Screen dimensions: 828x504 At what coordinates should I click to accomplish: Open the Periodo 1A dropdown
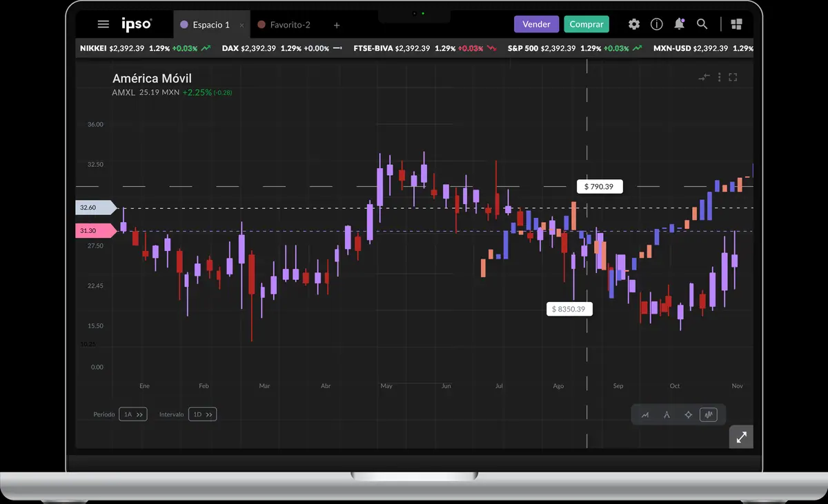tap(133, 414)
